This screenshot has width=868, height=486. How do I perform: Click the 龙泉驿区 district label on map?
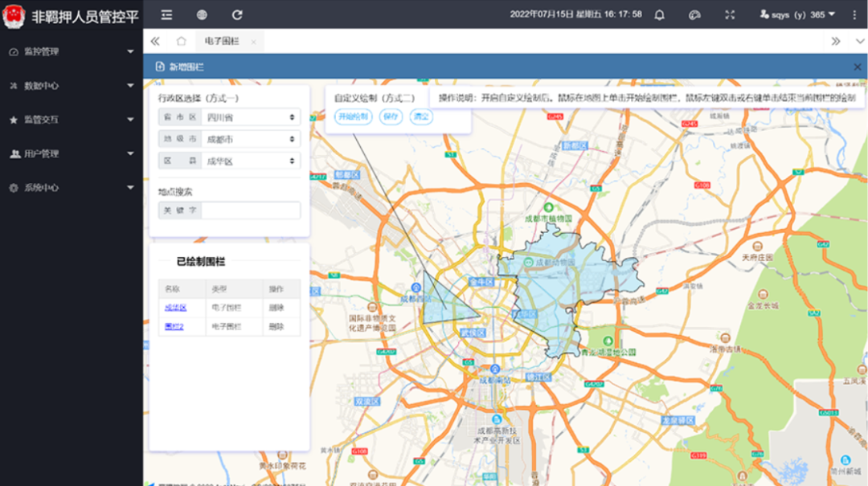coord(677,421)
